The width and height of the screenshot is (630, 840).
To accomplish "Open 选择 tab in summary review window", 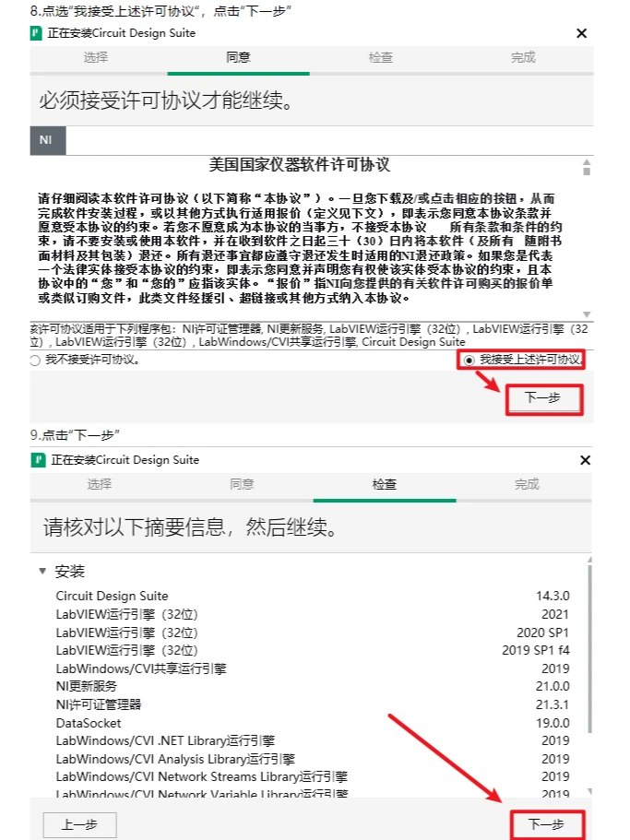I will click(x=100, y=484).
